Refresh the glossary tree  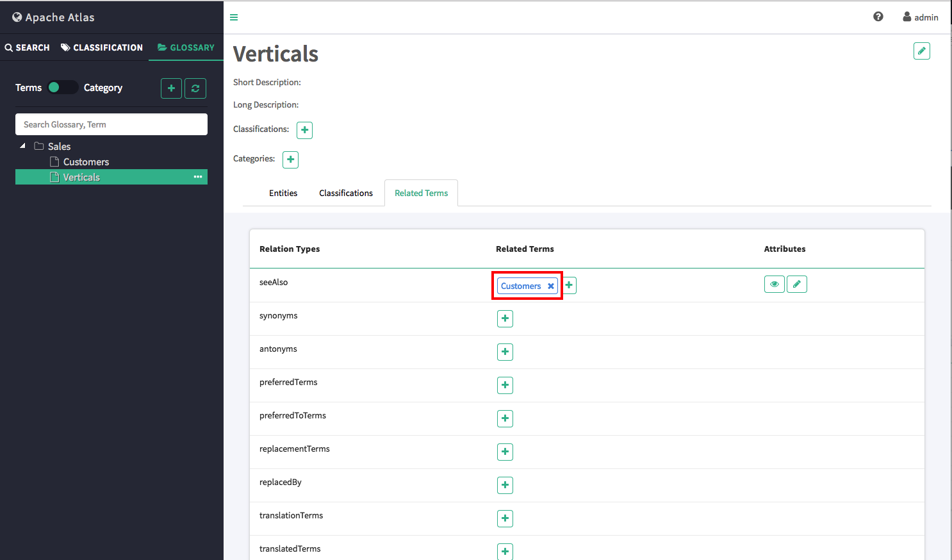[195, 88]
